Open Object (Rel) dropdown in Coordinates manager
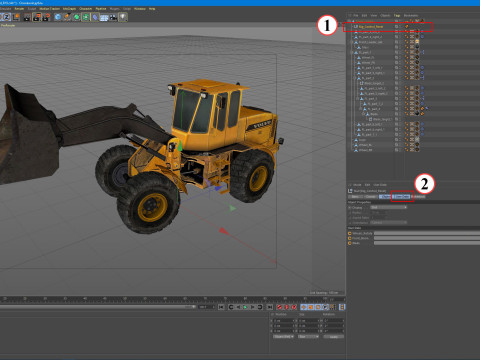 (283, 337)
